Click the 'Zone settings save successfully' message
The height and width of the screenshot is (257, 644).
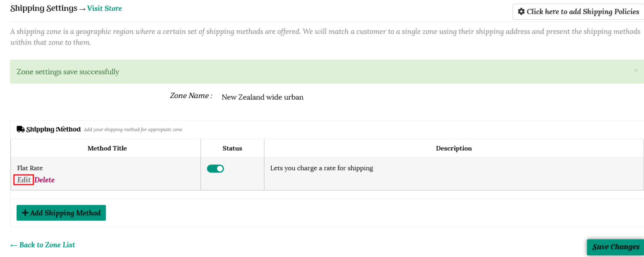tap(68, 72)
